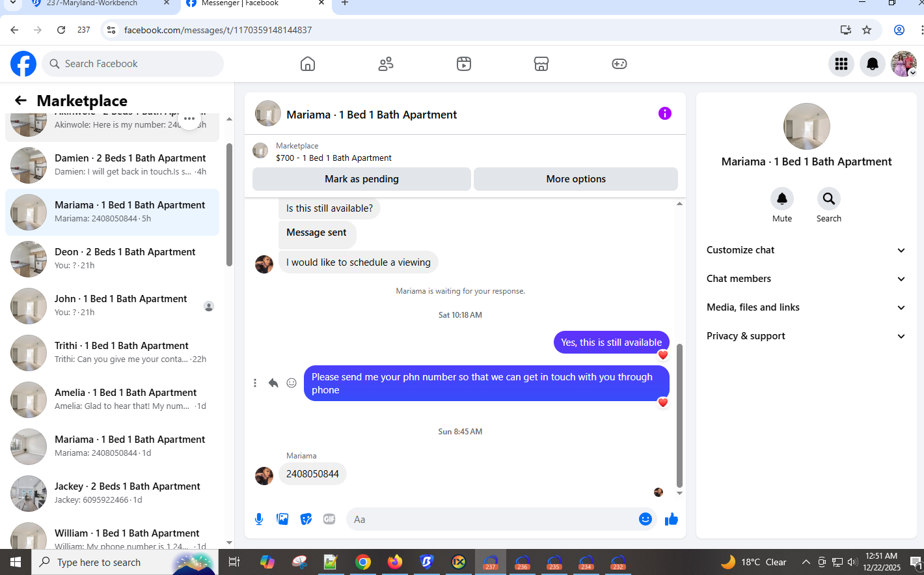Send a thumbs-up like
This screenshot has width=924, height=575.
tap(672, 519)
